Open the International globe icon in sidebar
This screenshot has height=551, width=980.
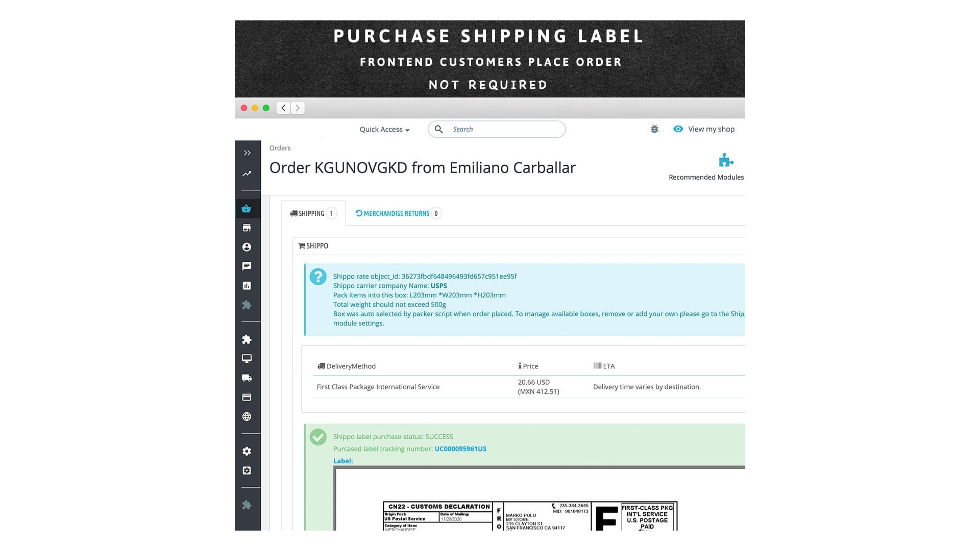(247, 417)
